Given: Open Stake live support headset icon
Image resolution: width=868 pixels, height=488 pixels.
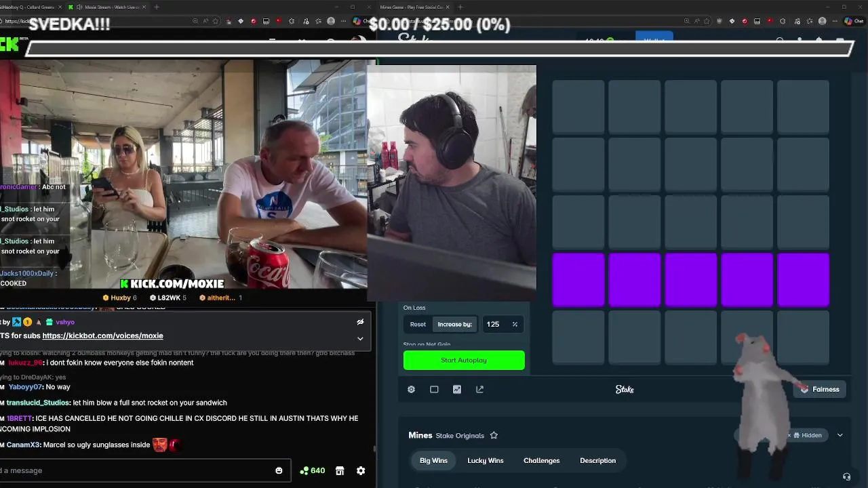Looking at the screenshot, I should 846,477.
